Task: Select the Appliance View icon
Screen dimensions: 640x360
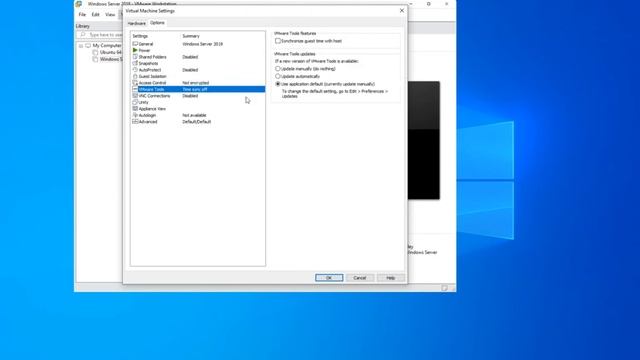Action: 135,109
